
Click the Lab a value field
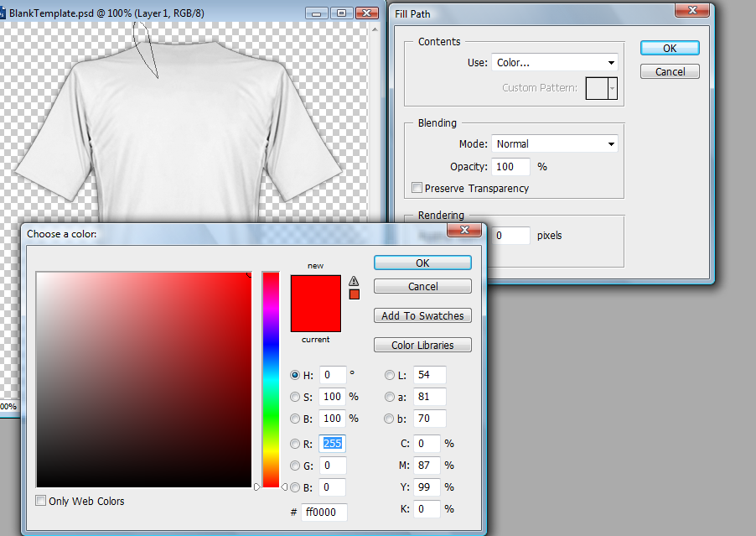tap(430, 397)
